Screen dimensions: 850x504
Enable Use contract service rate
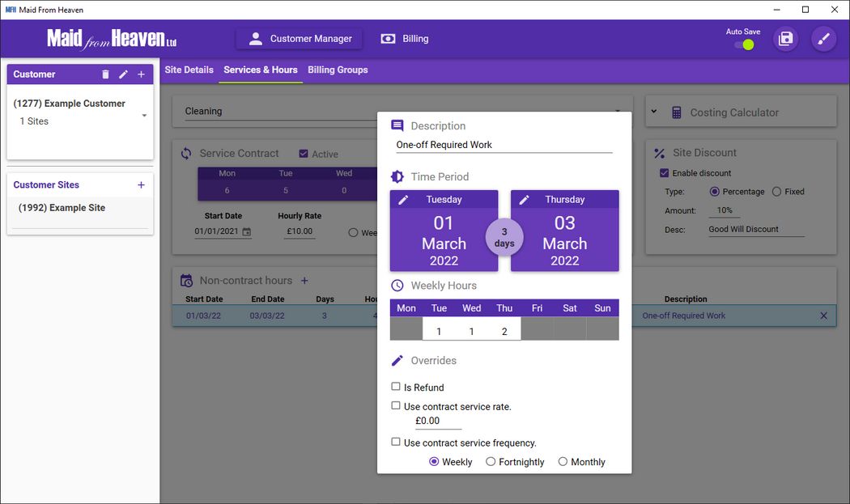pyautogui.click(x=396, y=406)
